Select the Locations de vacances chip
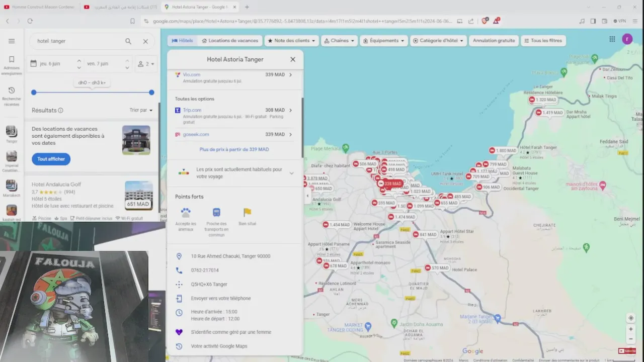The image size is (644, 362). [230, 41]
